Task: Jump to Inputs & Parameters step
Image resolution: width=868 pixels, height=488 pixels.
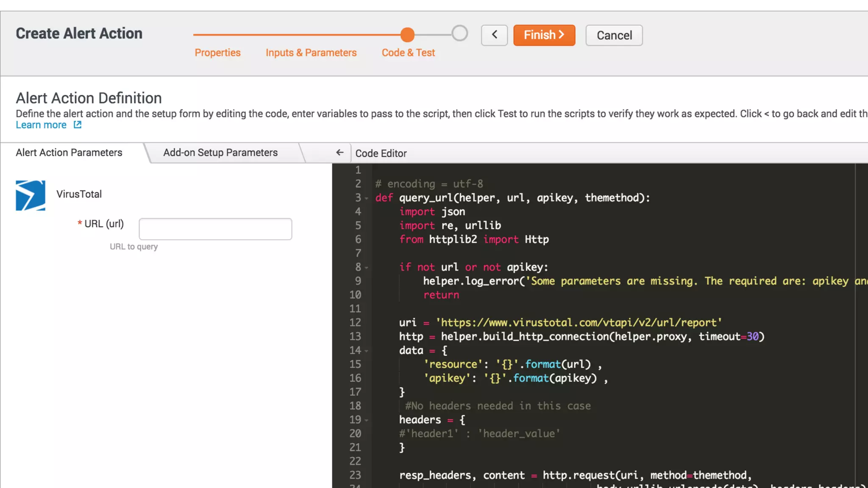Action: 311,53
